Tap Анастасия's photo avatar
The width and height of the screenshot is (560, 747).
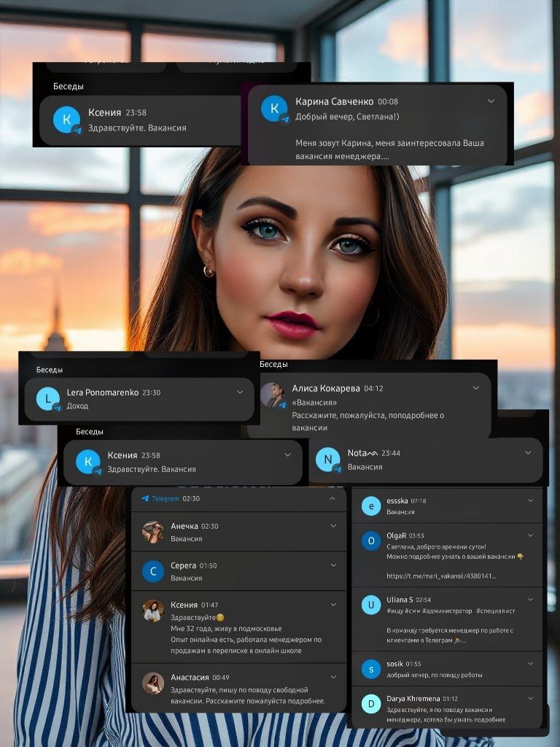153,684
